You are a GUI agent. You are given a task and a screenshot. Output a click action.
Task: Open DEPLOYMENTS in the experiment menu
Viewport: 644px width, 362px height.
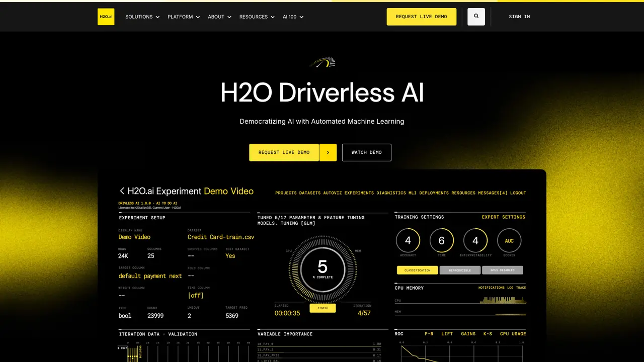434,193
